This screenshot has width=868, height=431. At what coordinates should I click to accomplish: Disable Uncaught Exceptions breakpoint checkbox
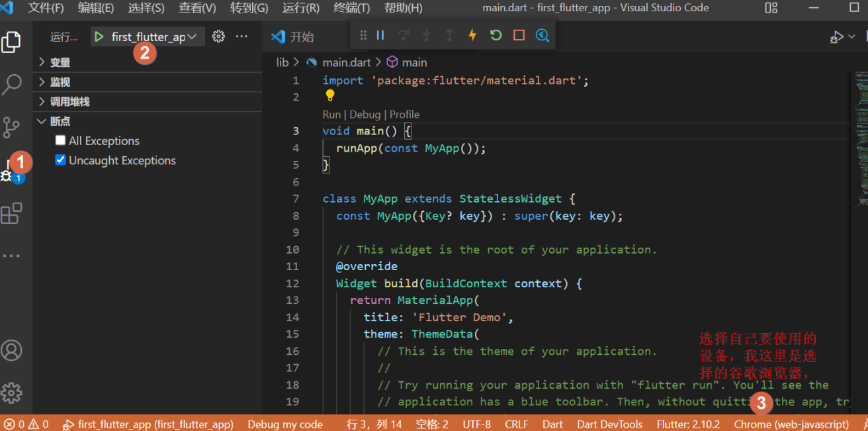click(61, 160)
